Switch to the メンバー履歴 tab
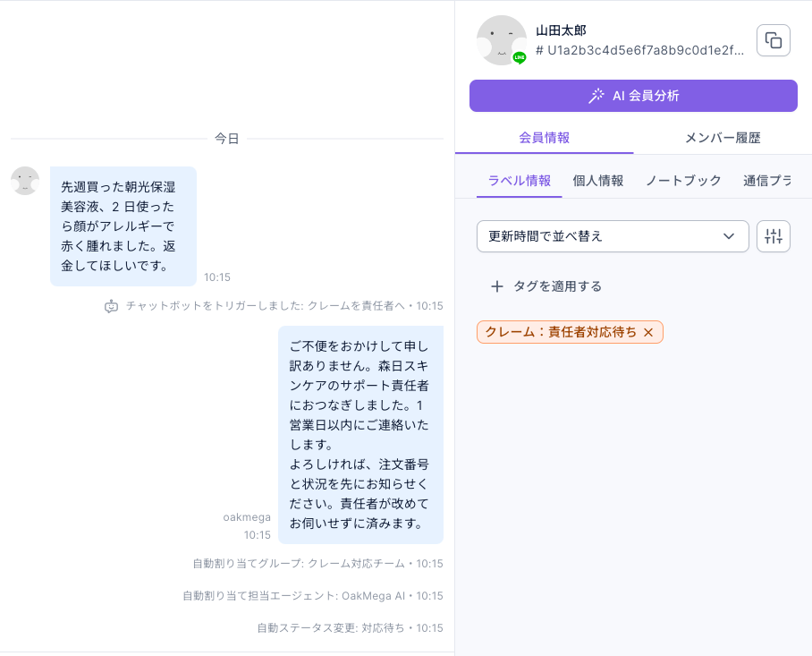Image resolution: width=812 pixels, height=656 pixels. pyautogui.click(x=723, y=138)
